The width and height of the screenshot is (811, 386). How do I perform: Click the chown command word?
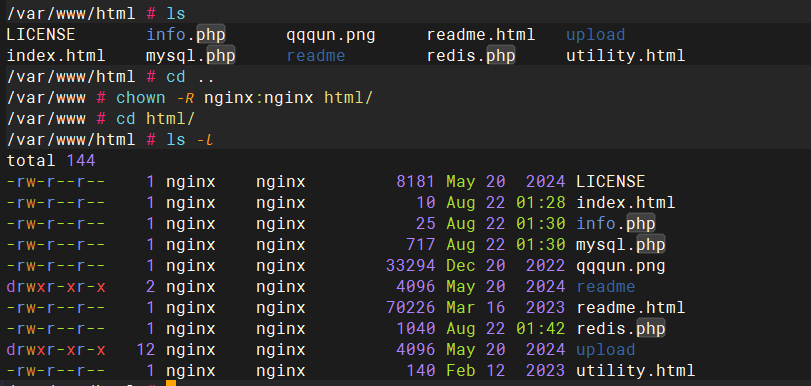tap(141, 98)
